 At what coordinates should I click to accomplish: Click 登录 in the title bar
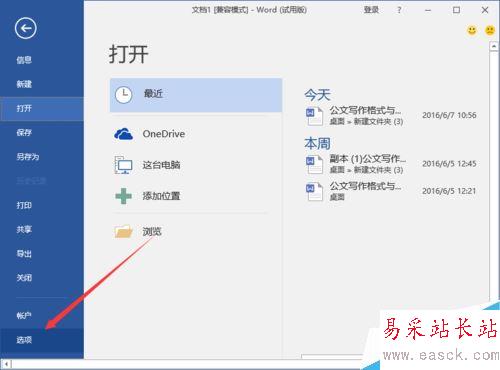(x=371, y=10)
